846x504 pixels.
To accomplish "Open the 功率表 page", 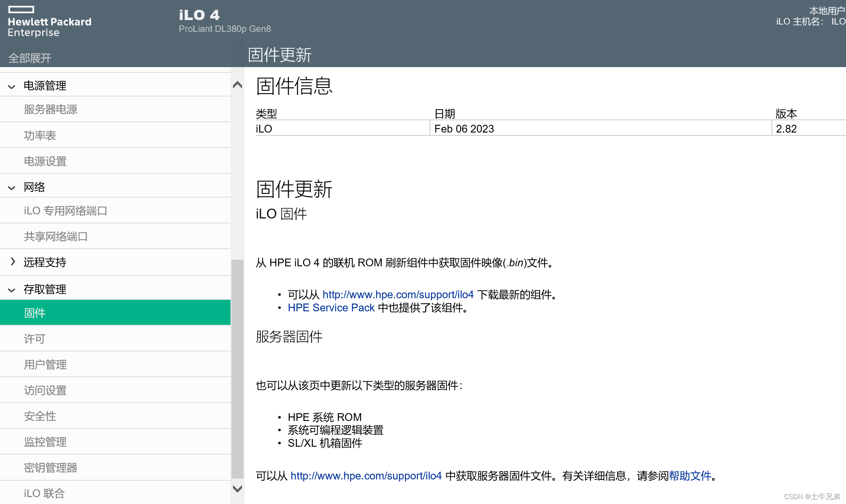I will click(x=40, y=135).
